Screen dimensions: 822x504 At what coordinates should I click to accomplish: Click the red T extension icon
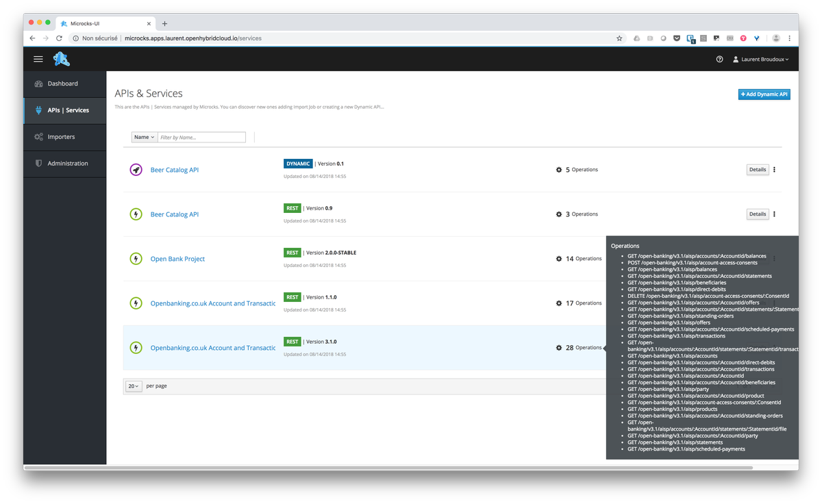tap(743, 38)
